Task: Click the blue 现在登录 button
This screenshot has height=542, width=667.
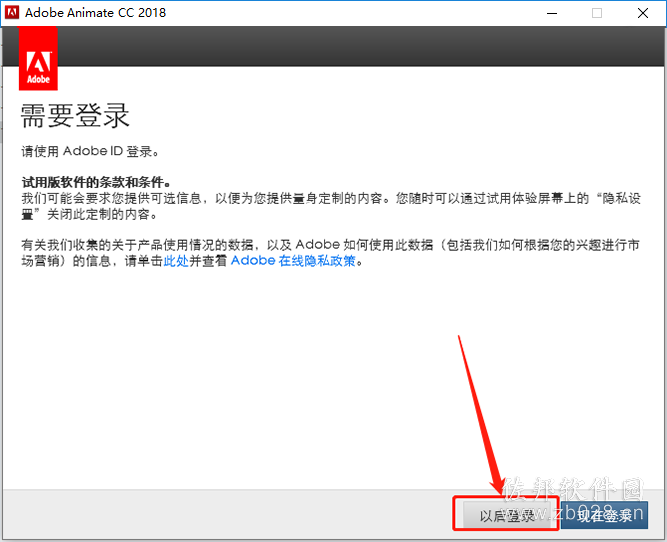Action: coord(604,516)
